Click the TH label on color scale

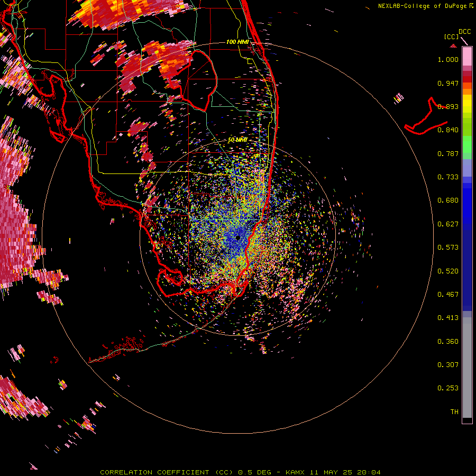454,412
